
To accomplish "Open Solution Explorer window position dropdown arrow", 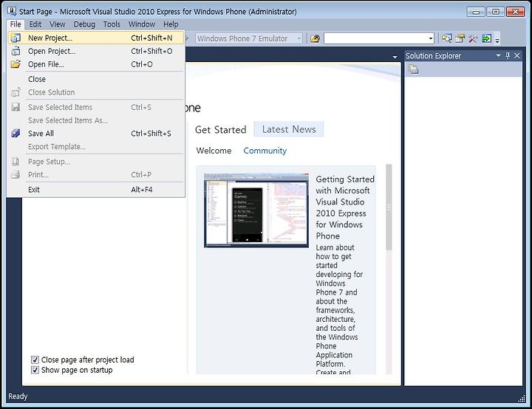I will pos(499,55).
